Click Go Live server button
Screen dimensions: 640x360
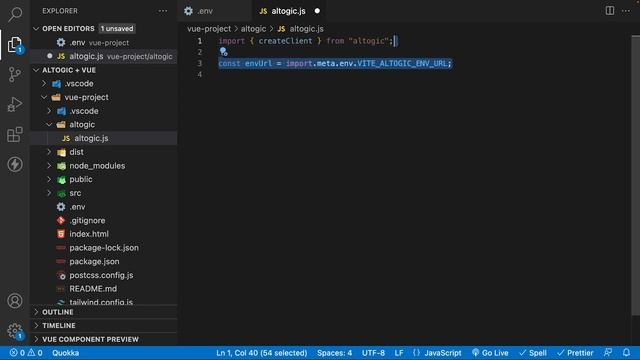coord(490,353)
